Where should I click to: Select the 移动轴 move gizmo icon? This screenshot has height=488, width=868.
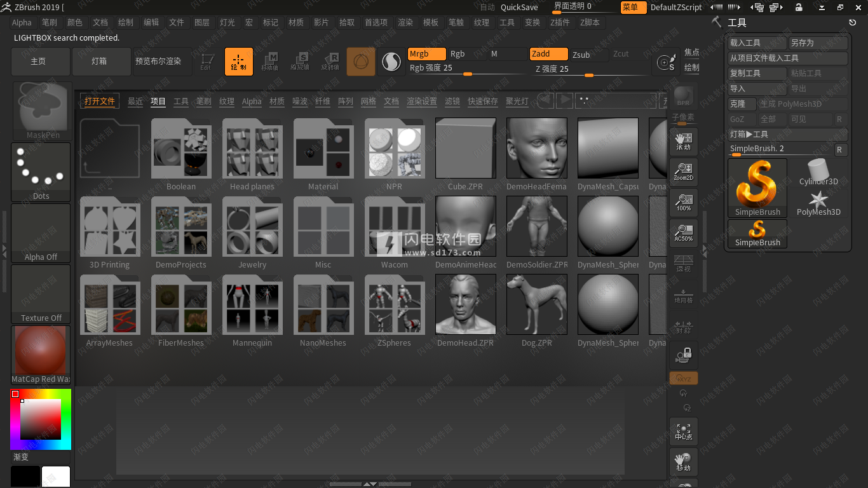coord(269,62)
